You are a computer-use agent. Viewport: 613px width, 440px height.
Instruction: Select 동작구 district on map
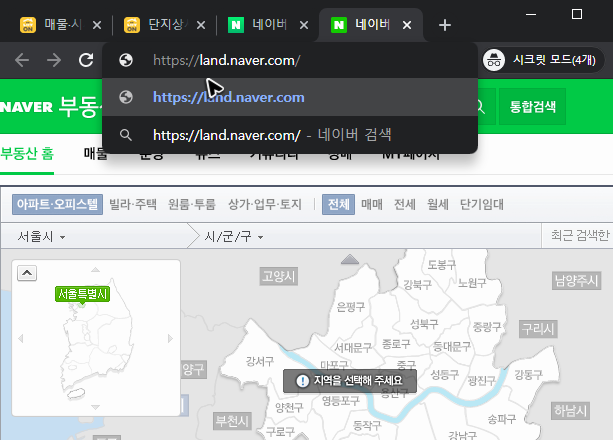367,426
